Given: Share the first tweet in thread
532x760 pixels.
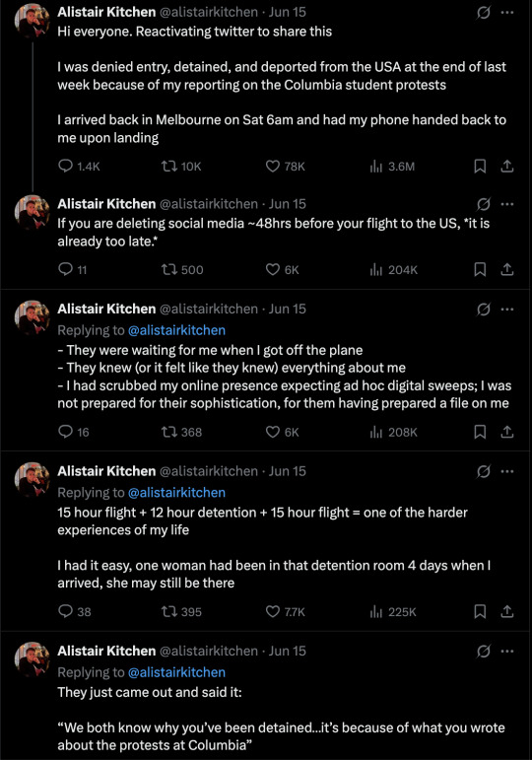Looking at the screenshot, I should pyautogui.click(x=506, y=167).
